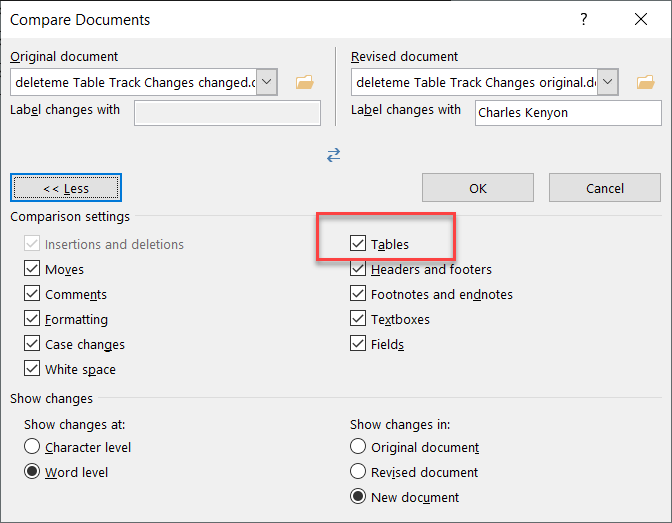Disable the Case changes checkbox
This screenshot has height=523, width=672.
coord(32,344)
